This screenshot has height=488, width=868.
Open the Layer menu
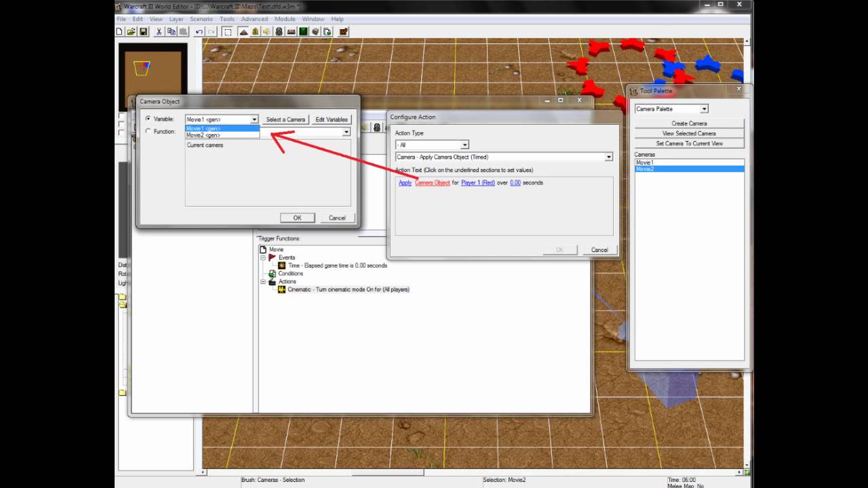click(x=176, y=19)
